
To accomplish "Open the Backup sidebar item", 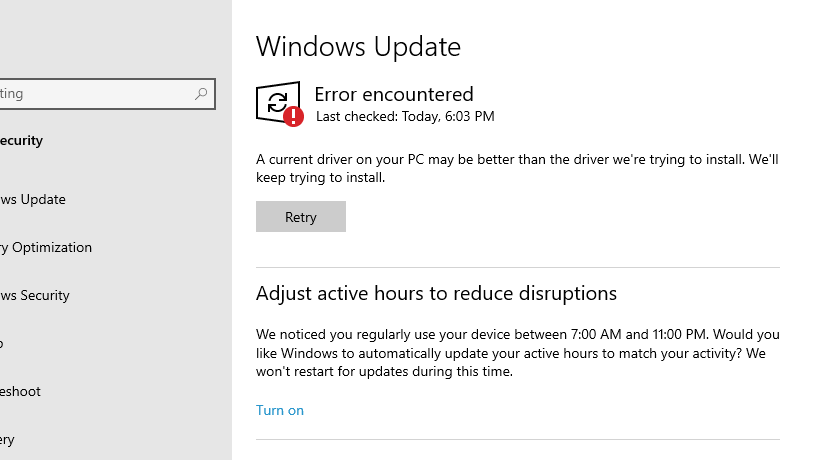I will 3,343.
